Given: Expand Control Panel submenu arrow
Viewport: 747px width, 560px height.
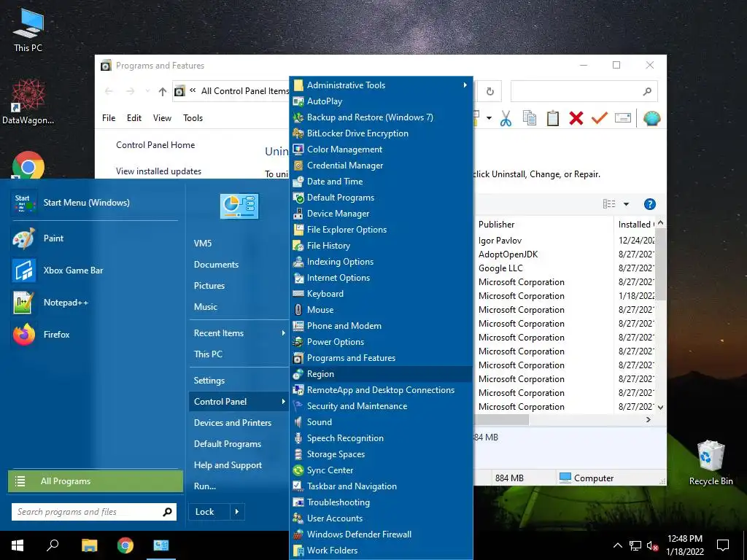Looking at the screenshot, I should tap(284, 402).
